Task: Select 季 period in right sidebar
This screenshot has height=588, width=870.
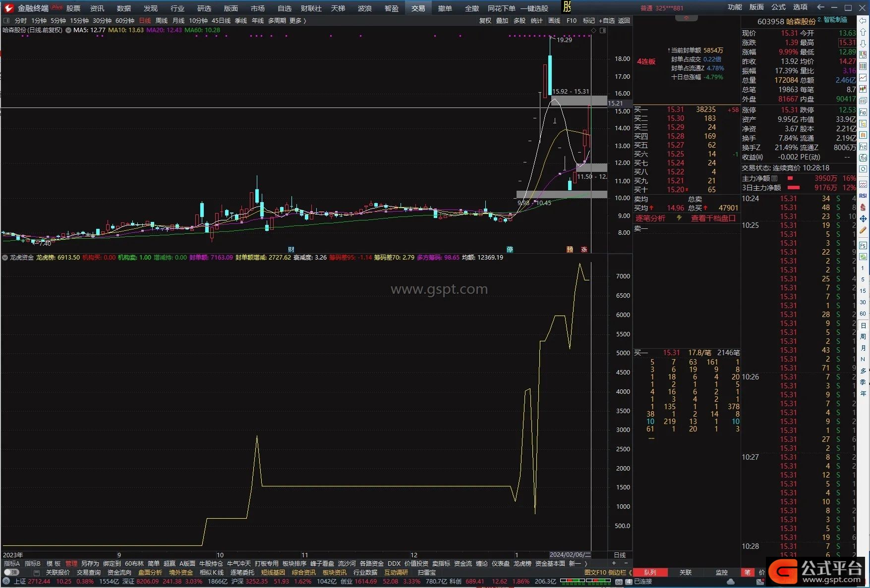Action: [x=863, y=382]
